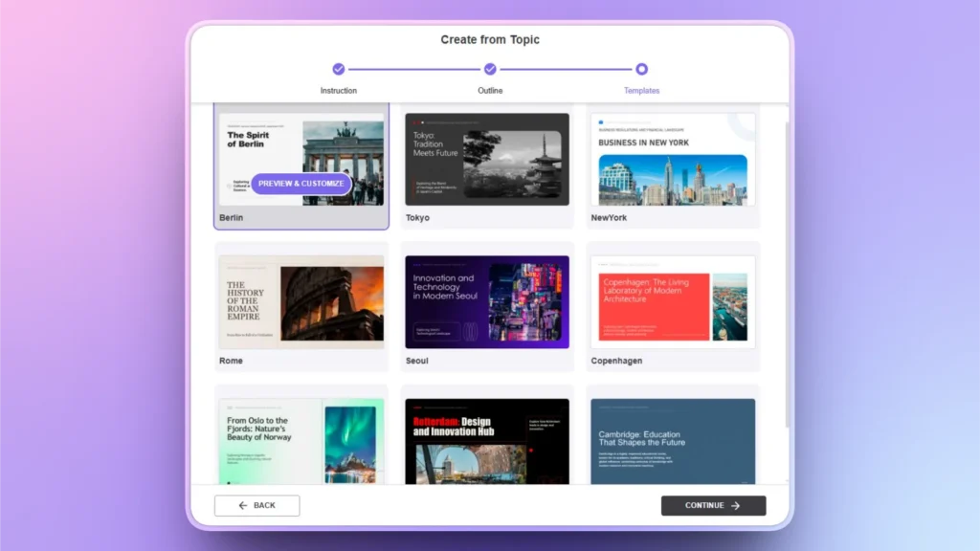Select the NewYork template thumbnail
Screen dimensions: 980x551
coord(672,160)
